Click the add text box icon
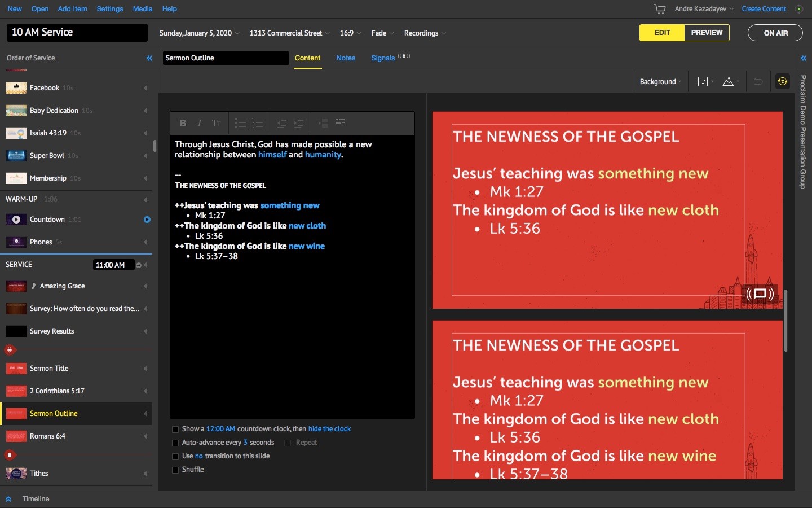 tap(703, 82)
